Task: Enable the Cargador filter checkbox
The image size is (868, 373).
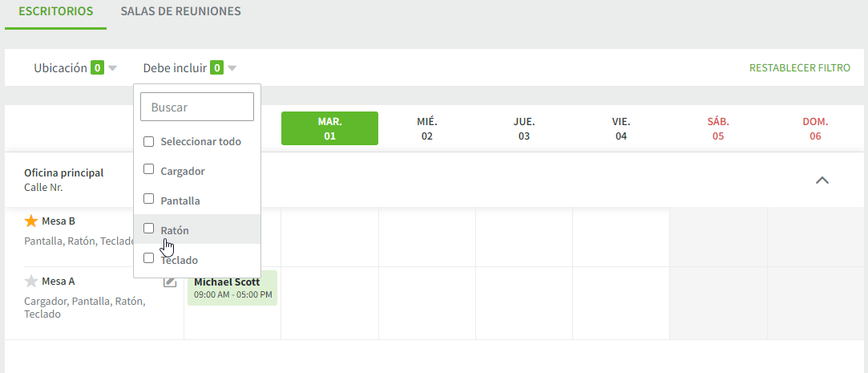Action: click(148, 170)
